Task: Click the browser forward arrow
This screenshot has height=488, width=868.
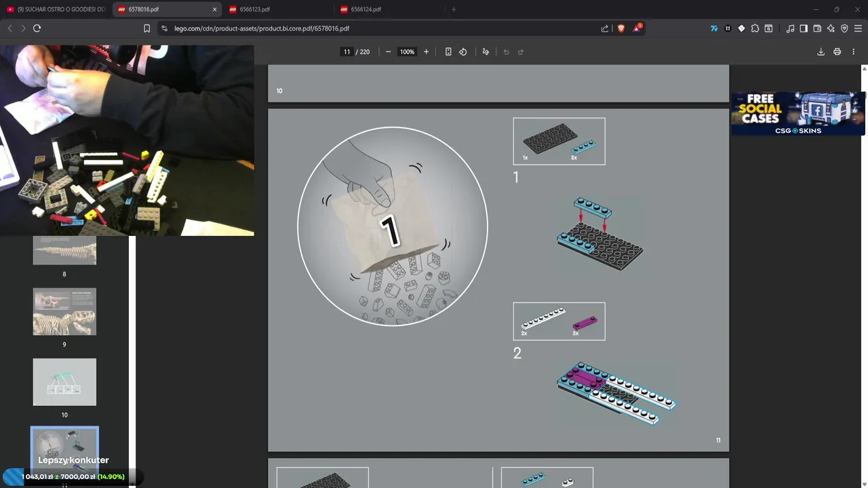Action: (23, 28)
